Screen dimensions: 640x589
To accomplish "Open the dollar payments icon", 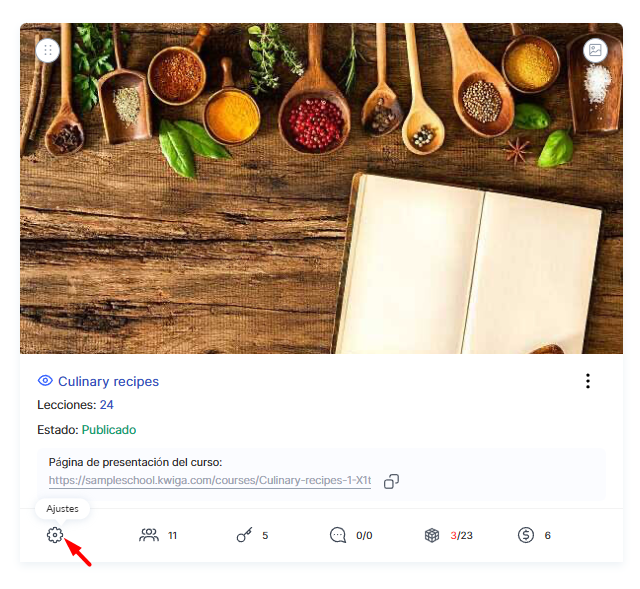I will coord(526,535).
